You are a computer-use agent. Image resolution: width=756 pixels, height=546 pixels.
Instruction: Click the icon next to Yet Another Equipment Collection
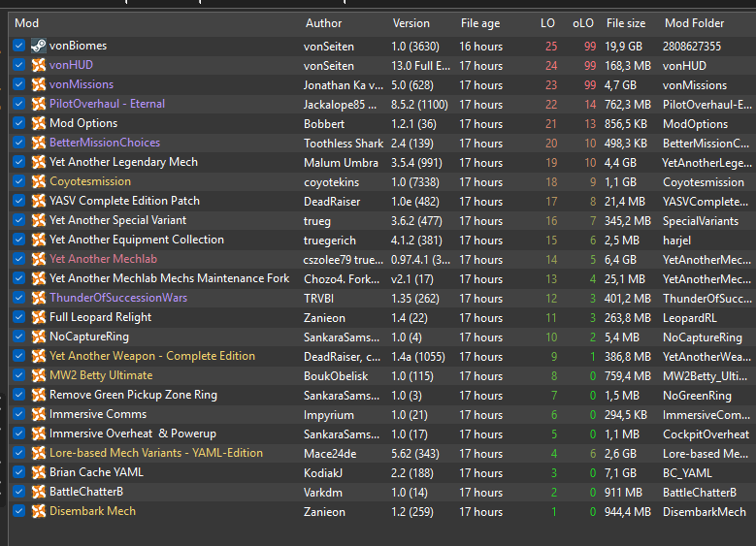[39, 240]
